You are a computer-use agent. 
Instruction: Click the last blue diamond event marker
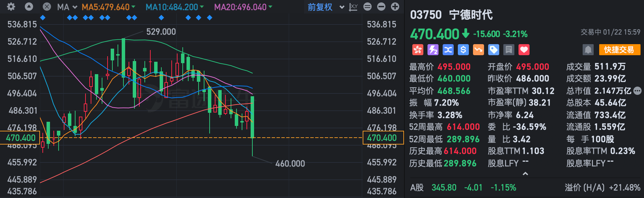click(210, 18)
